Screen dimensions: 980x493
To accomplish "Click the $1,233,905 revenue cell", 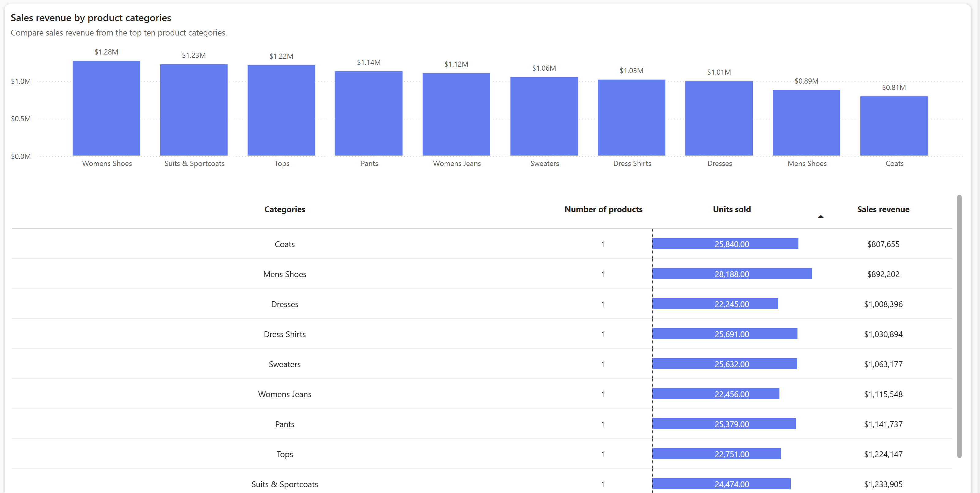I will pos(883,484).
